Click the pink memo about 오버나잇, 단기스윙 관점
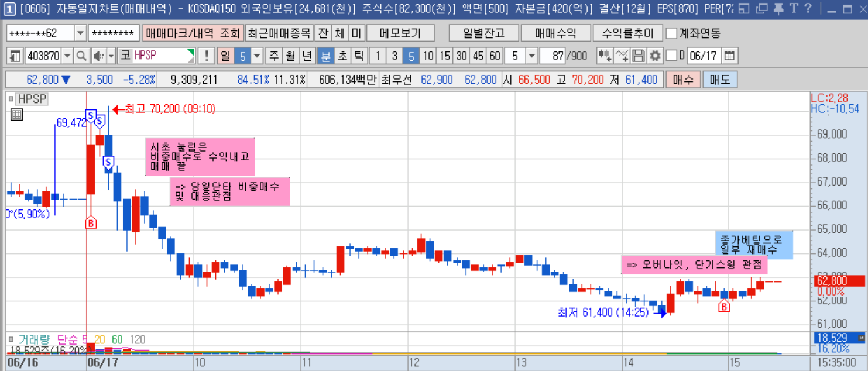Screen dimensions: 868x371 pos(694,264)
